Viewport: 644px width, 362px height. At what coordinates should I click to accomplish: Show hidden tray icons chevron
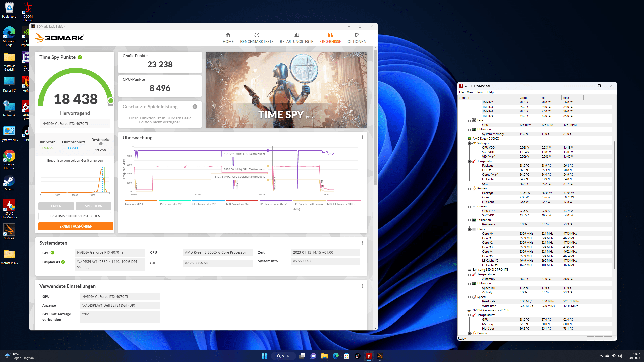601,356
